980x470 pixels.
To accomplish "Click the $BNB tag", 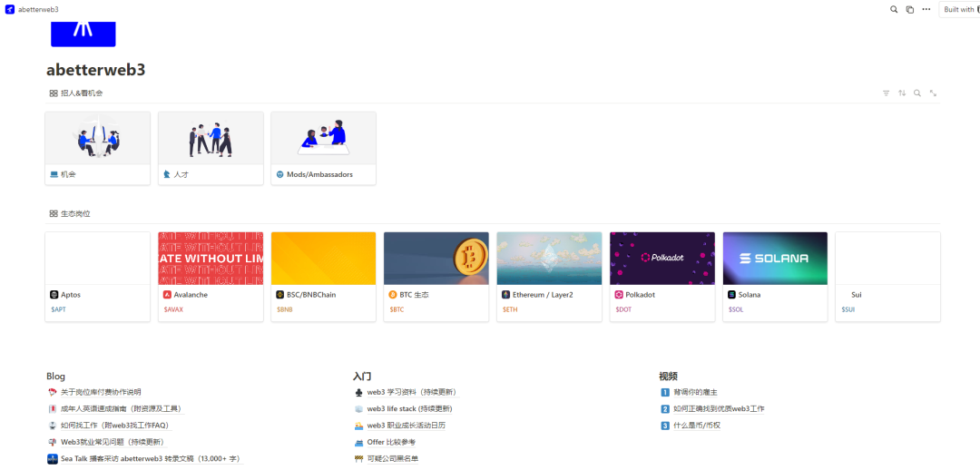I will point(284,309).
